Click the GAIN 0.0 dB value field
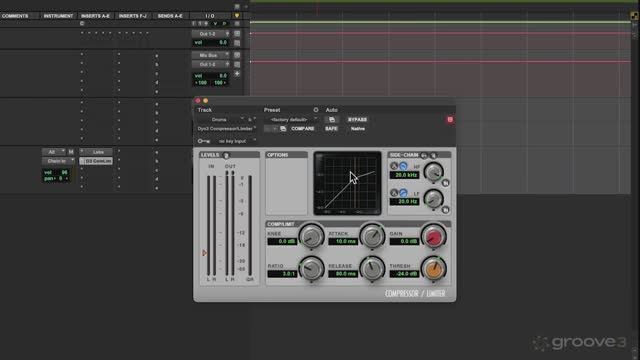Screen dimensions: 640x360 click(404, 242)
